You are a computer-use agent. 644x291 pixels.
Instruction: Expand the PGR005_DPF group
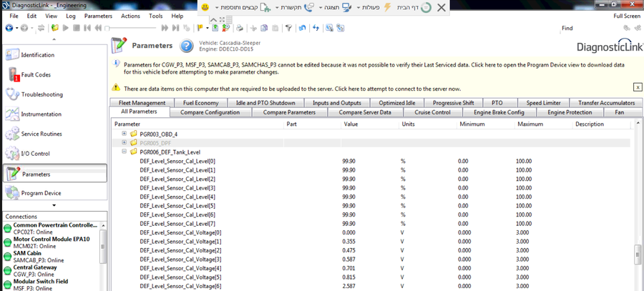pyautogui.click(x=125, y=142)
